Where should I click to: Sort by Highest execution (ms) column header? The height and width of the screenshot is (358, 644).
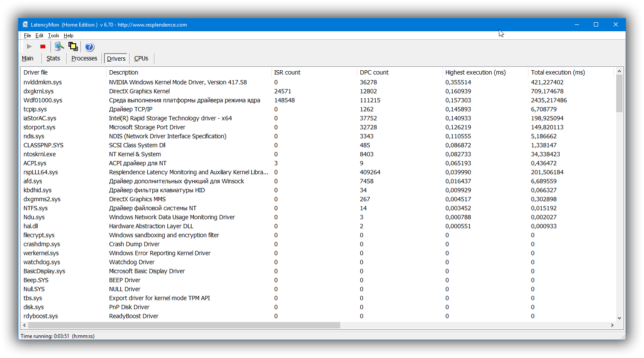pos(475,72)
